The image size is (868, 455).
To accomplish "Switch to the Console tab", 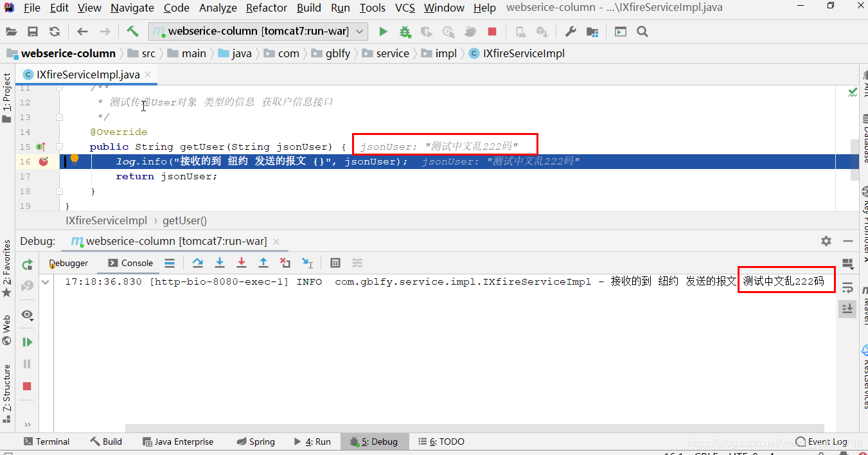I will click(x=130, y=263).
